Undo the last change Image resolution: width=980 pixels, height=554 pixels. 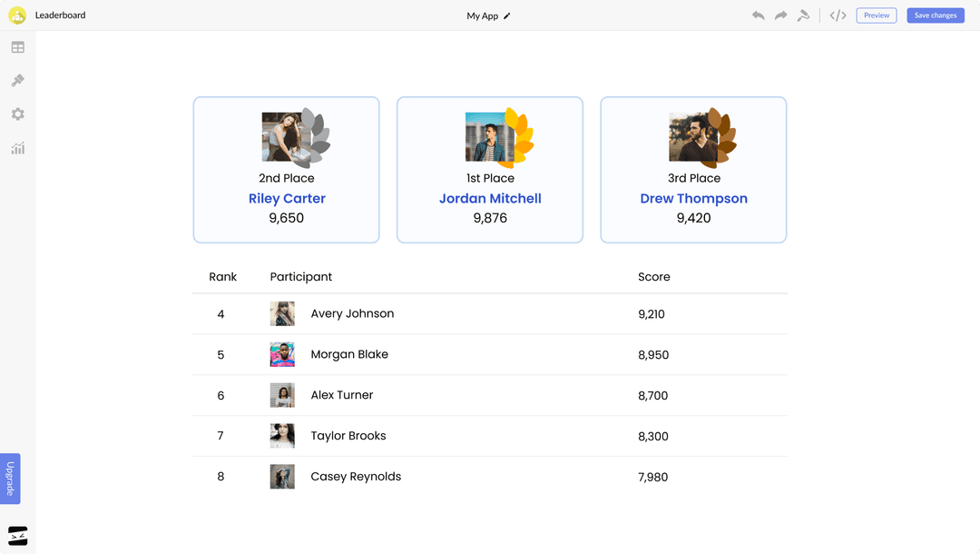coord(759,15)
